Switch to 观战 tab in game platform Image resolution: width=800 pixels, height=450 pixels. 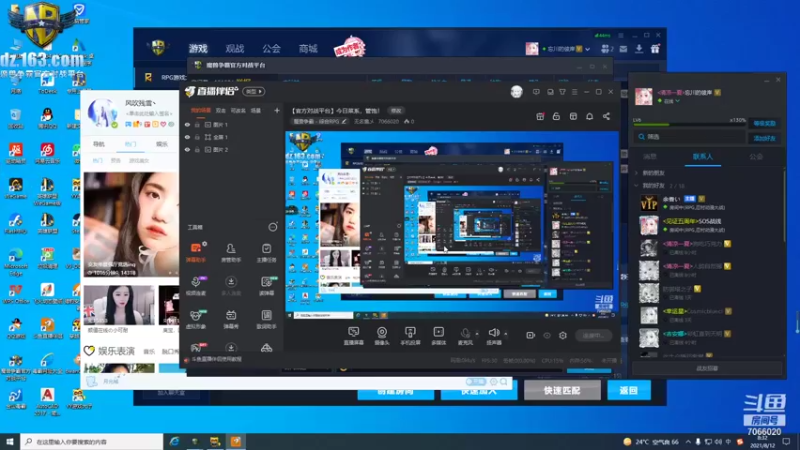(235, 48)
